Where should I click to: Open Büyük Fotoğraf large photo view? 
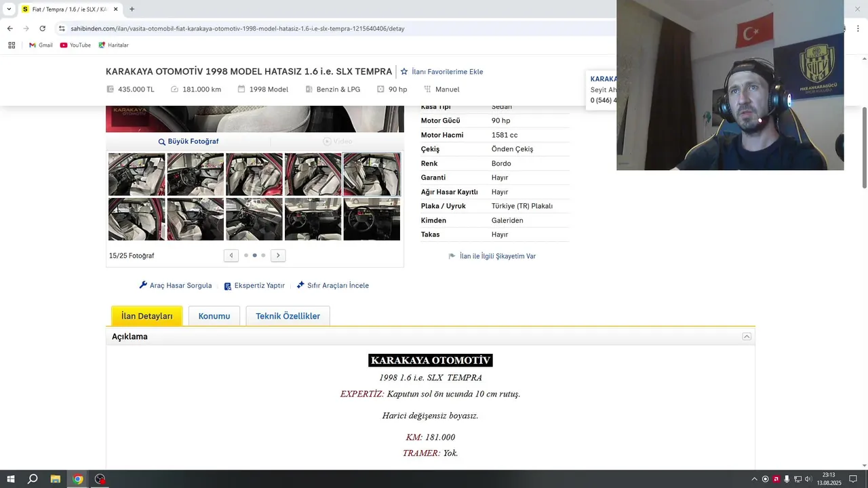[x=189, y=142]
